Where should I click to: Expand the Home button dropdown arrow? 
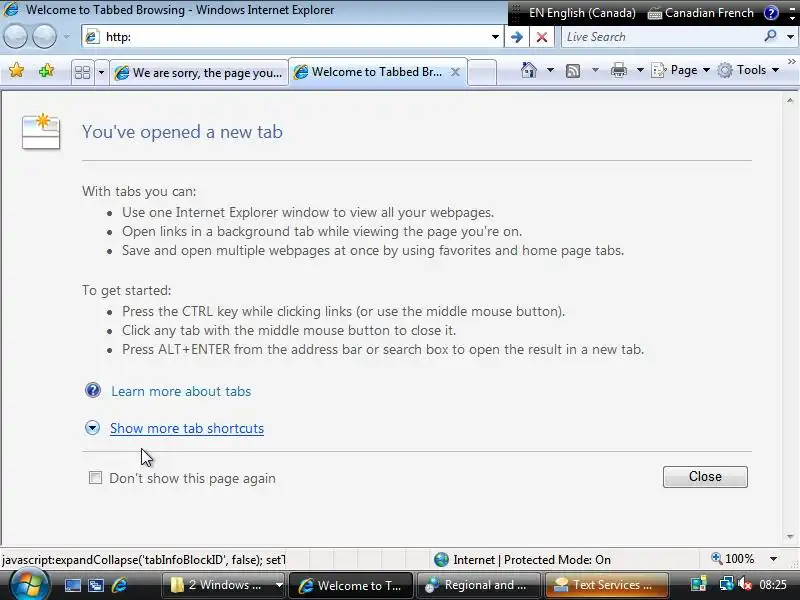pyautogui.click(x=551, y=70)
